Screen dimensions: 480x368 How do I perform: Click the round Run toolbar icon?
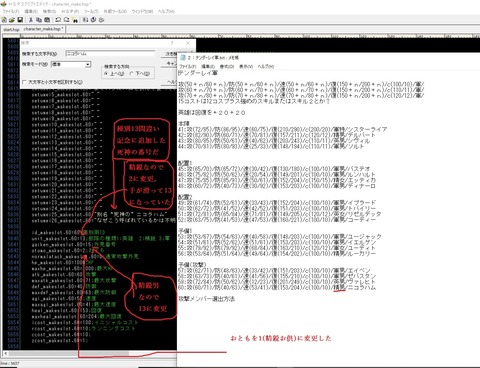(x=94, y=20)
